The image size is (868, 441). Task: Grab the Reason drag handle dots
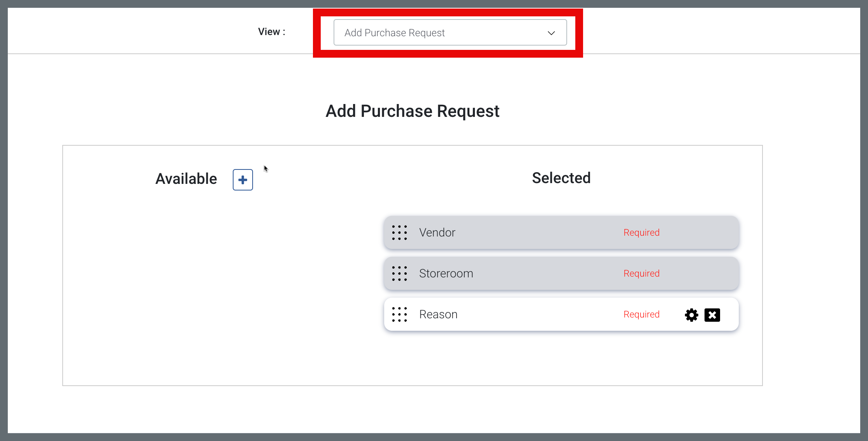pos(399,314)
